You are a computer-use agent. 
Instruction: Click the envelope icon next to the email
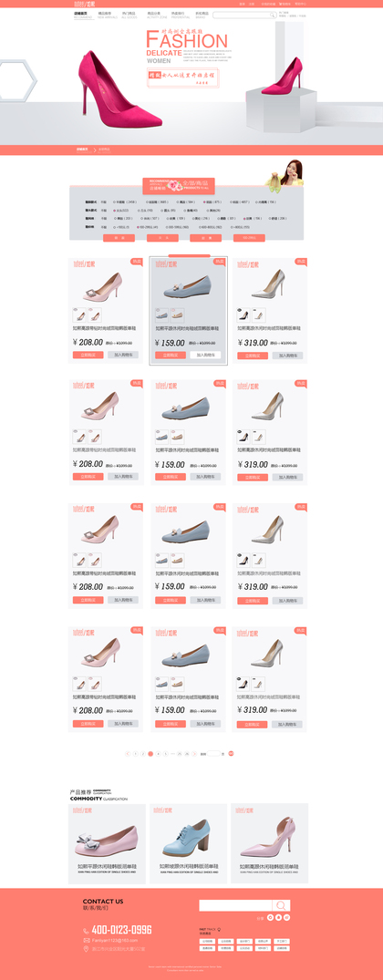coord(87,940)
